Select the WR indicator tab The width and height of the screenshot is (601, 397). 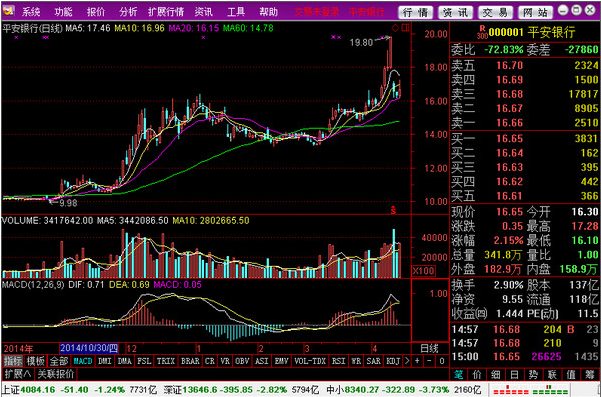356,361
